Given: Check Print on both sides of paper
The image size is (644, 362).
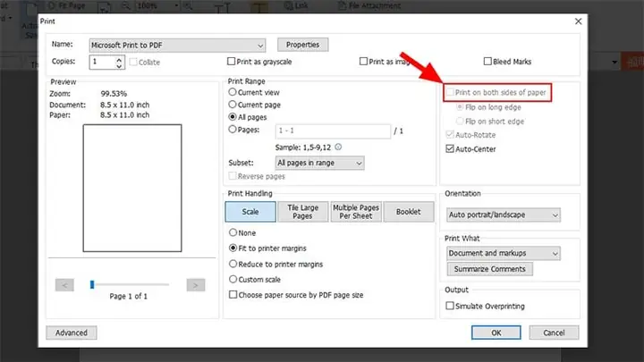Looking at the screenshot, I should click(x=451, y=92).
